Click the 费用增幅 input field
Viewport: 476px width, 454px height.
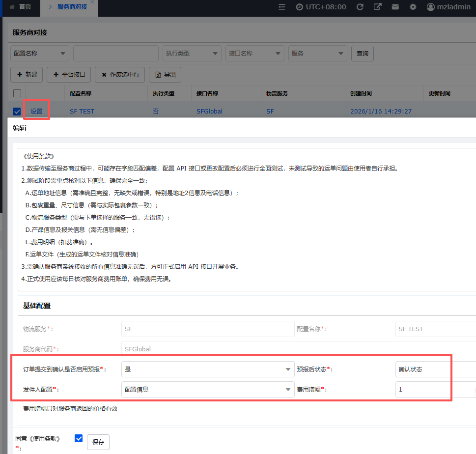435,390
